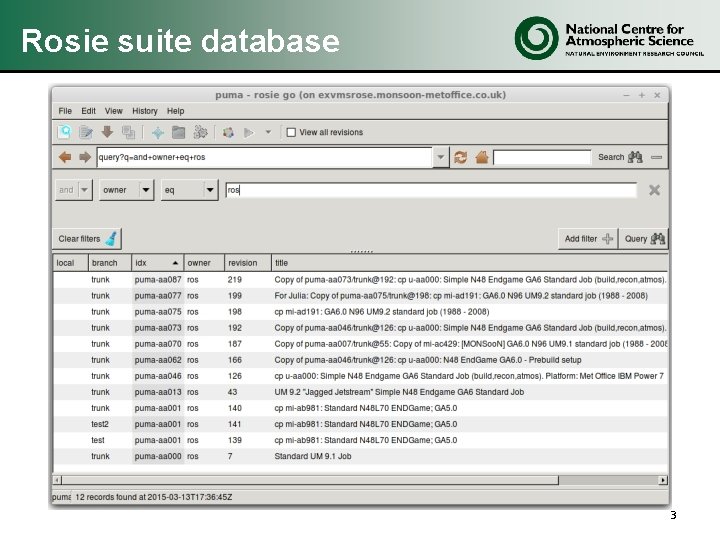Click the horizontal scrollbar thumb
Image resolution: width=720 pixels, height=540 pixels.
310,480
